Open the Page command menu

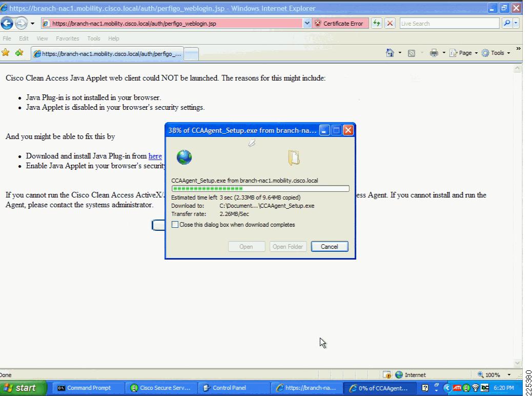[x=463, y=53]
